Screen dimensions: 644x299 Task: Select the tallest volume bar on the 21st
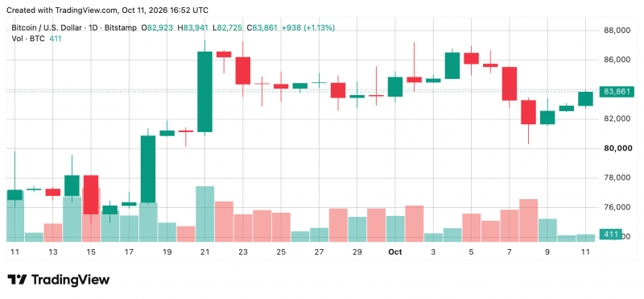click(x=205, y=214)
